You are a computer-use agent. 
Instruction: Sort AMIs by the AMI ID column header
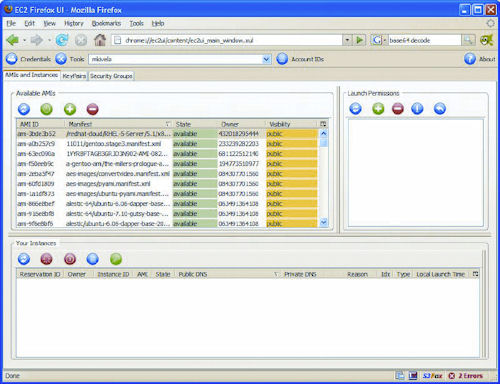click(x=40, y=124)
